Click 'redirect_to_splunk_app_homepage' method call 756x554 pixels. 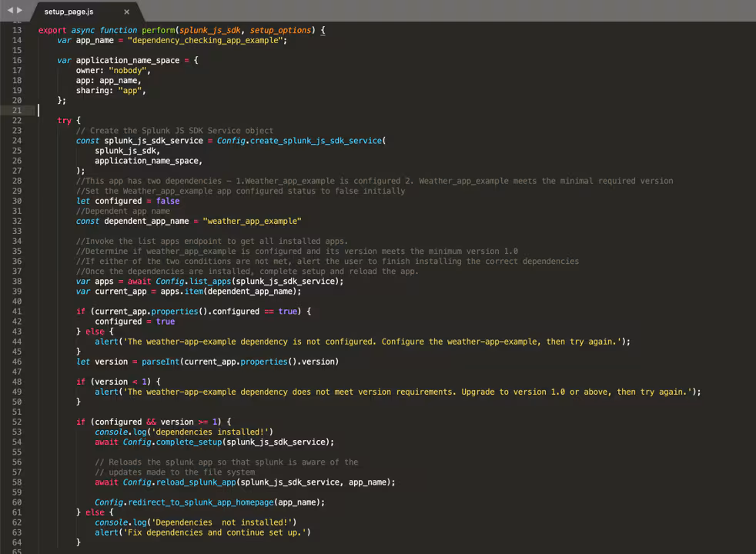pos(200,502)
